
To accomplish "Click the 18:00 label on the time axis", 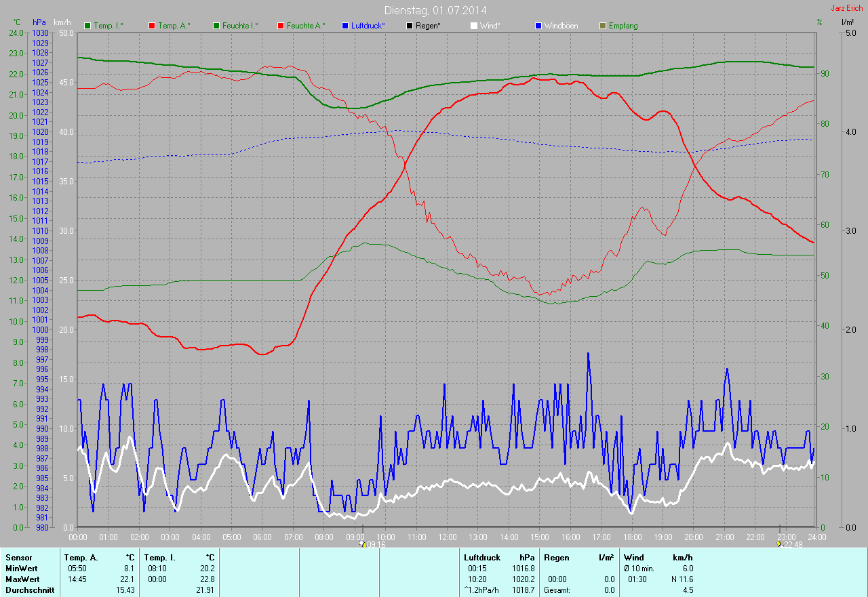I will (632, 537).
